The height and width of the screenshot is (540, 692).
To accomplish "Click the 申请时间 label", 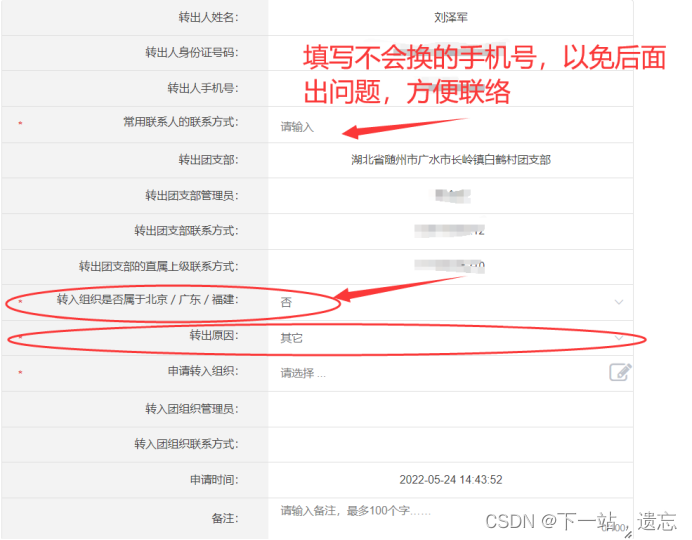I will coord(214,480).
